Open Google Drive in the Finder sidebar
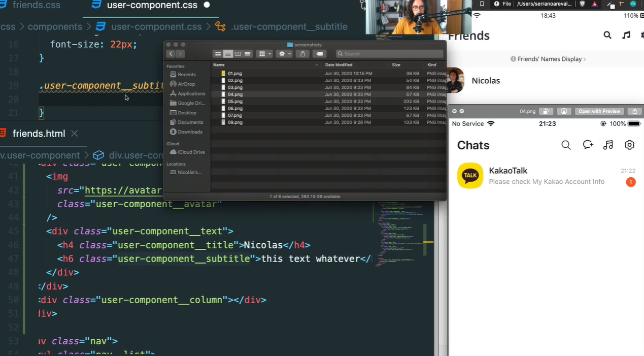Viewport: 644px width, 356px height. [x=188, y=103]
